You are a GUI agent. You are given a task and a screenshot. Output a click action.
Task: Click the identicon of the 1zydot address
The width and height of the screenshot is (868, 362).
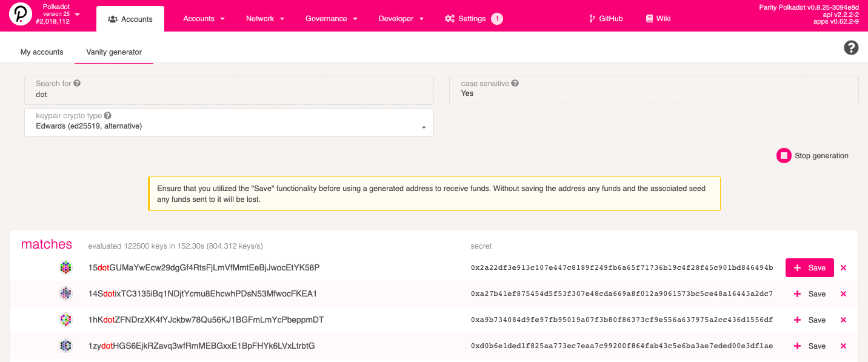click(65, 346)
